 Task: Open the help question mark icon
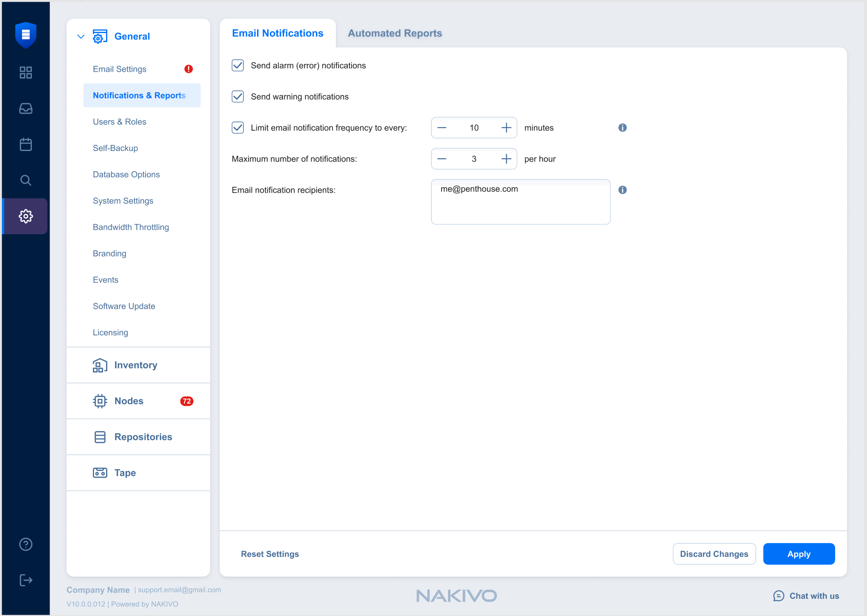click(25, 544)
